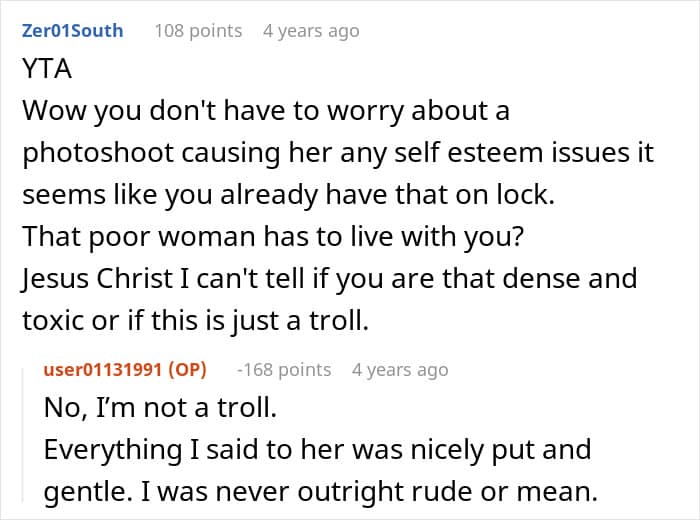Open the top comment's 4 years ago timestamp
This screenshot has height=520, width=700.
(311, 31)
